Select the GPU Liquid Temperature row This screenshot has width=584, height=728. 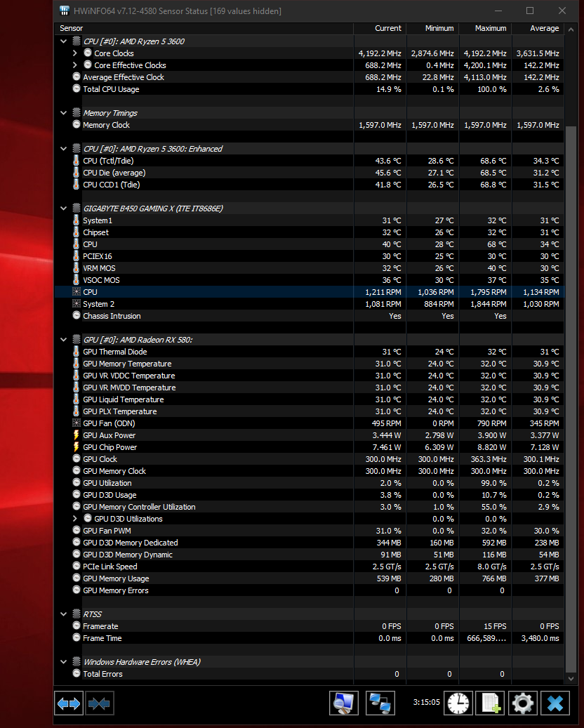(x=310, y=399)
